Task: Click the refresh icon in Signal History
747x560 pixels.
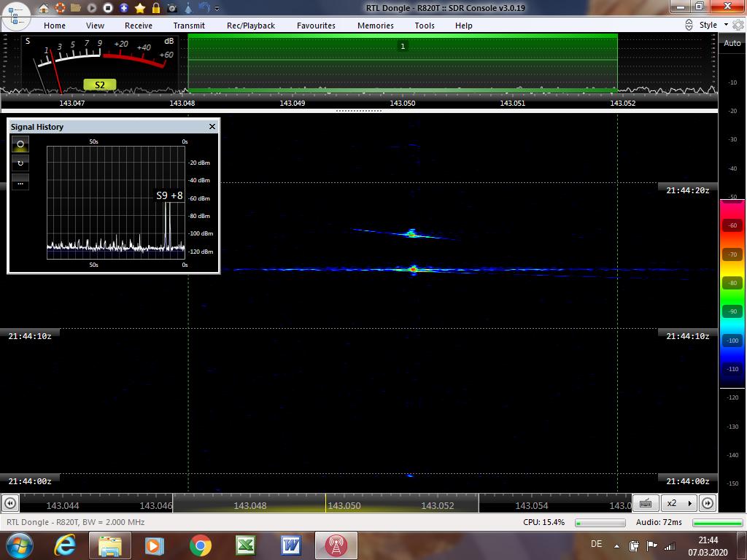Action: (20, 163)
